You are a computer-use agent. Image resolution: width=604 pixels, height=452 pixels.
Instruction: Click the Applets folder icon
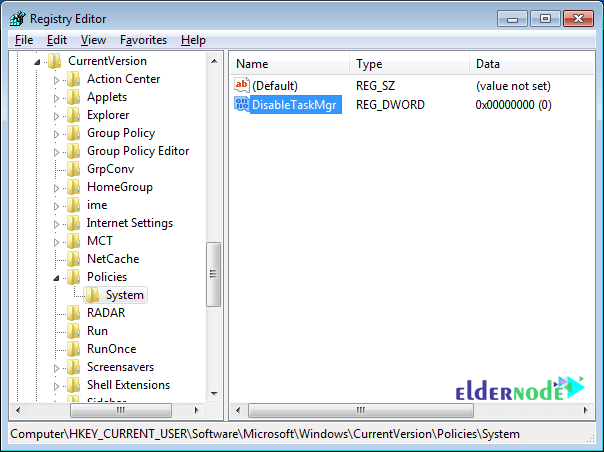pos(73,97)
